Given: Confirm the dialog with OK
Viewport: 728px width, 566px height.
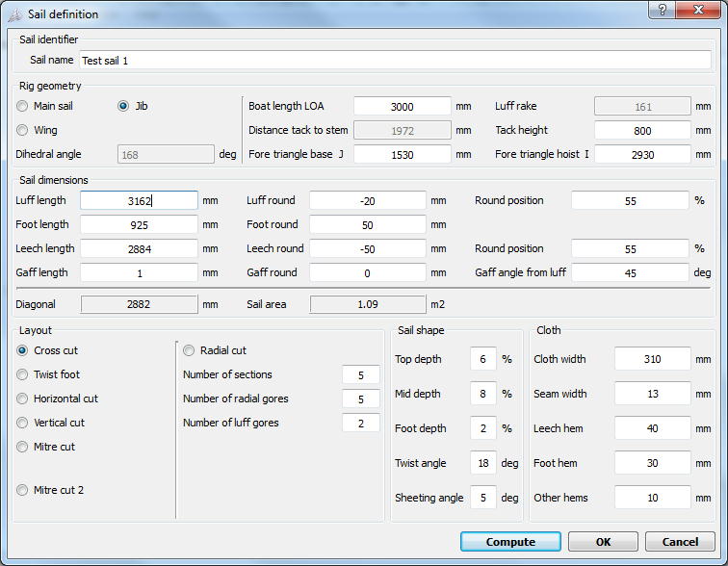Looking at the screenshot, I should 603,542.
